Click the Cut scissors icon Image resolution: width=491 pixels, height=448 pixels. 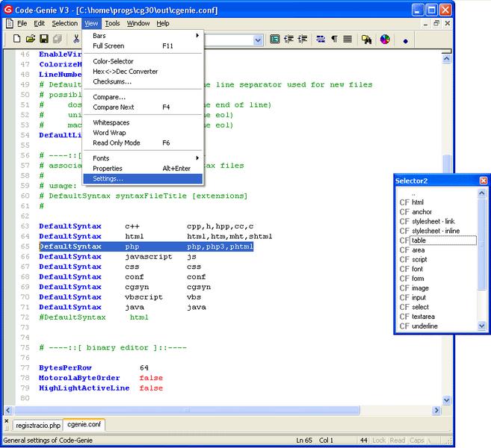(x=76, y=39)
